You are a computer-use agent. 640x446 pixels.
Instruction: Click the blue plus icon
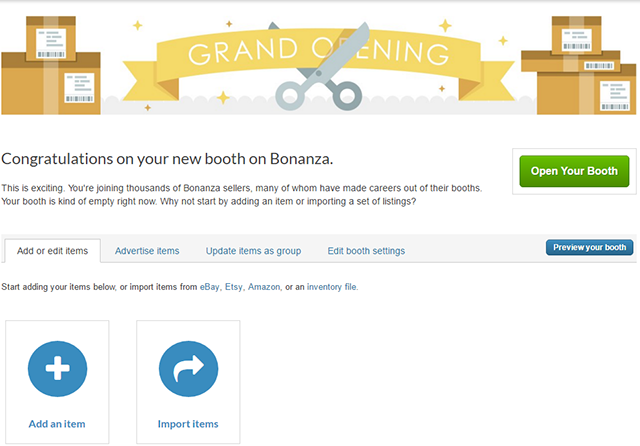pos(57,371)
